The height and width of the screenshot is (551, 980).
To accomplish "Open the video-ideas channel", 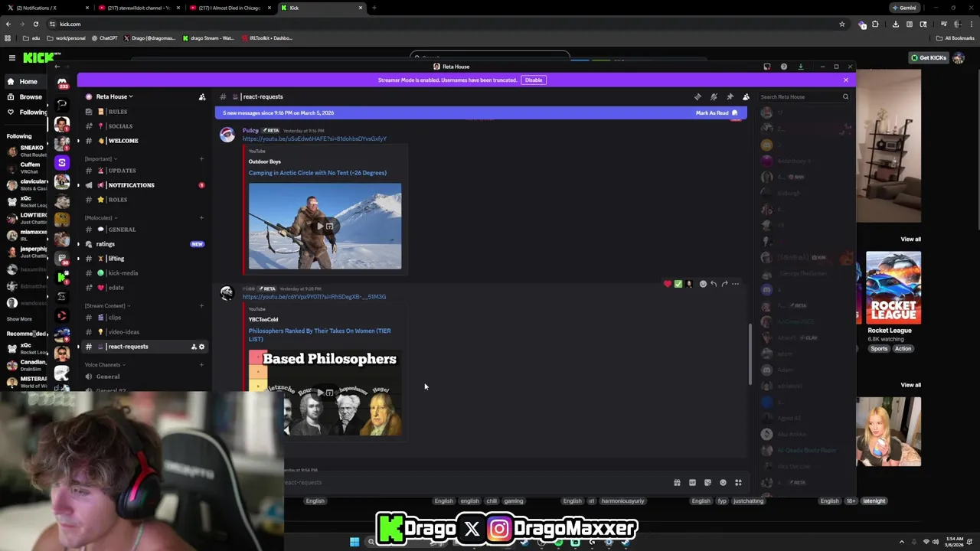I will (x=145, y=332).
